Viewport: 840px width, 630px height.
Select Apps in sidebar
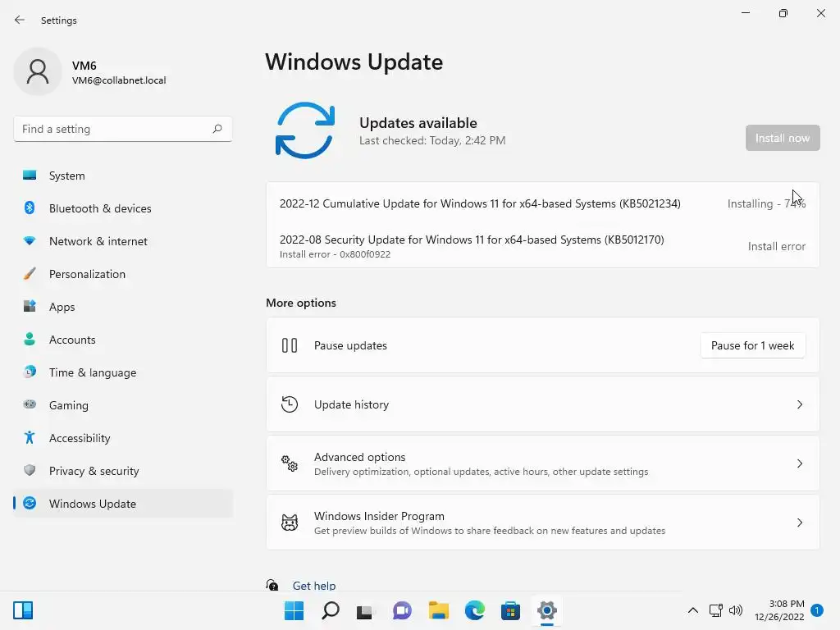(x=123, y=307)
